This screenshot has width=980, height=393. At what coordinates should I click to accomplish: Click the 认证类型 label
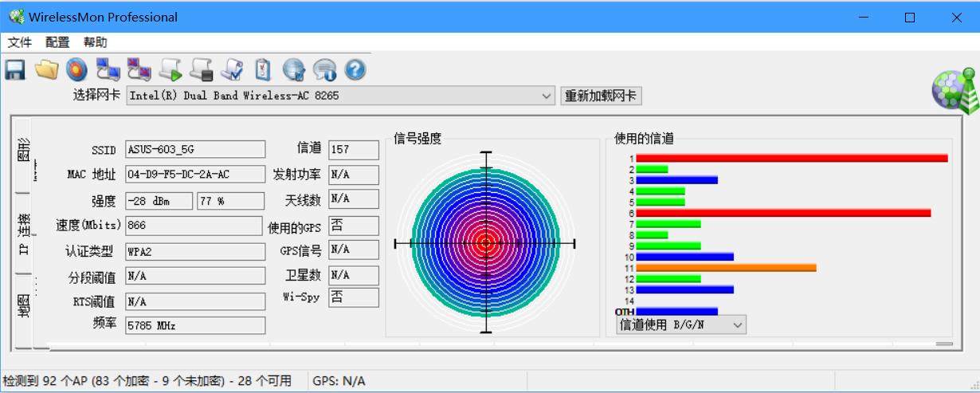[x=89, y=252]
